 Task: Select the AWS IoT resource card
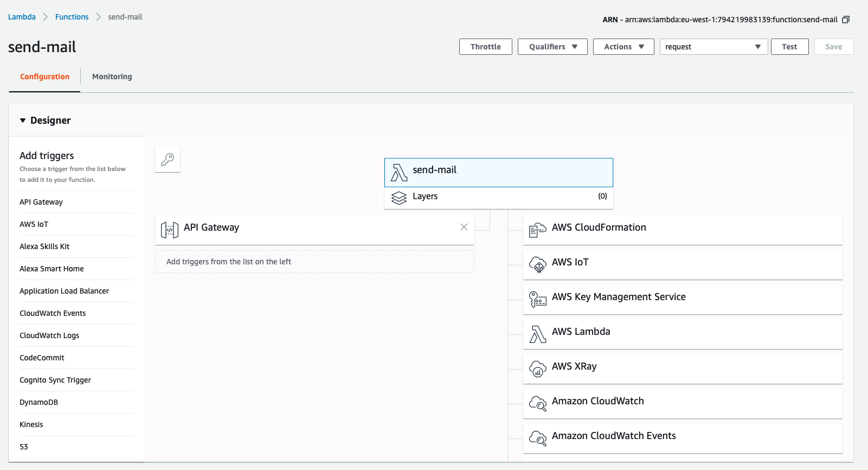(683, 265)
